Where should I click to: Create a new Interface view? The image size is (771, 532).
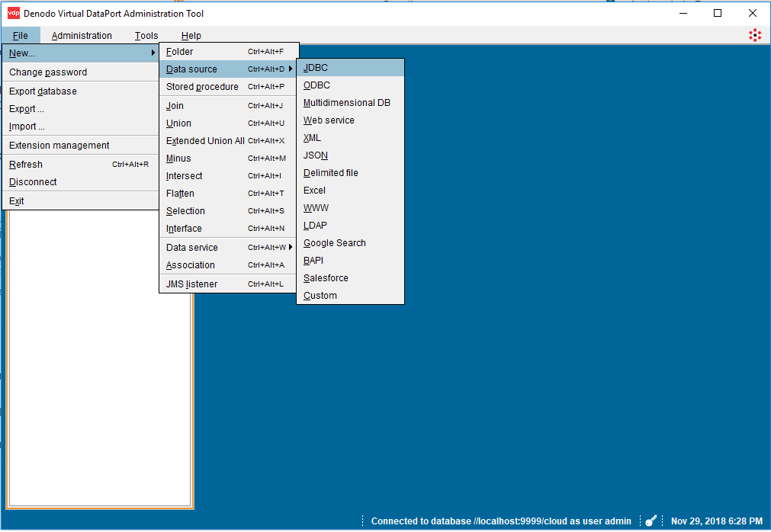229,229
